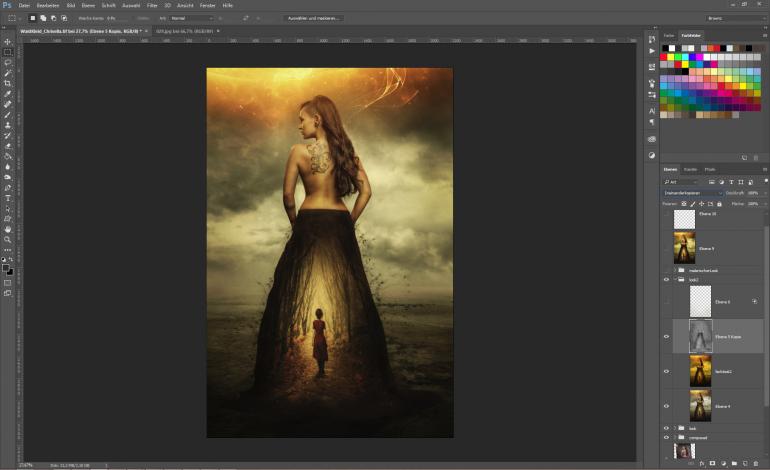Open the marquee Art style dropdown

[x=191, y=18]
